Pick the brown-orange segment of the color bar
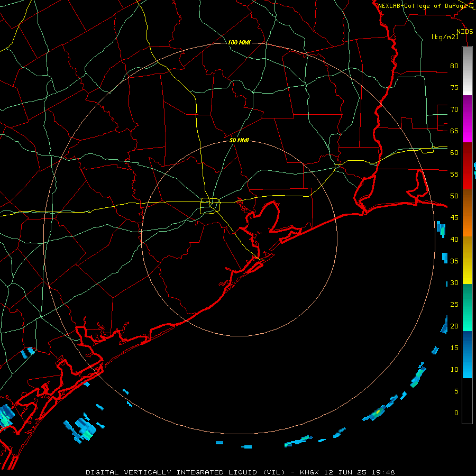The width and height of the screenshot is (476, 476). (467, 213)
